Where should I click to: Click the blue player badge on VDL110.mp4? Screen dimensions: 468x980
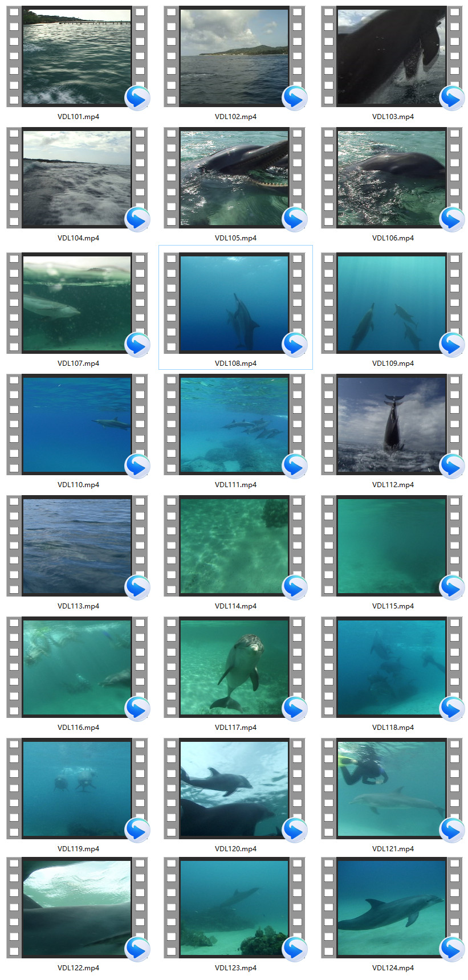coord(137,466)
